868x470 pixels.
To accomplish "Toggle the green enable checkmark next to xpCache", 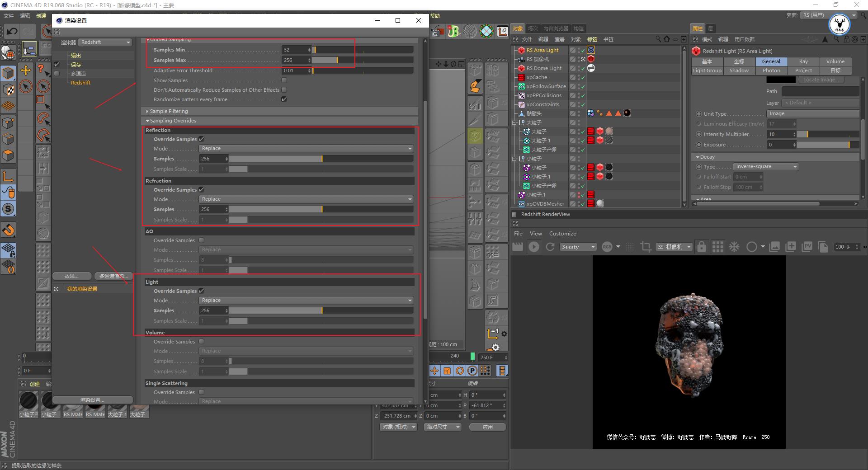I will point(583,77).
